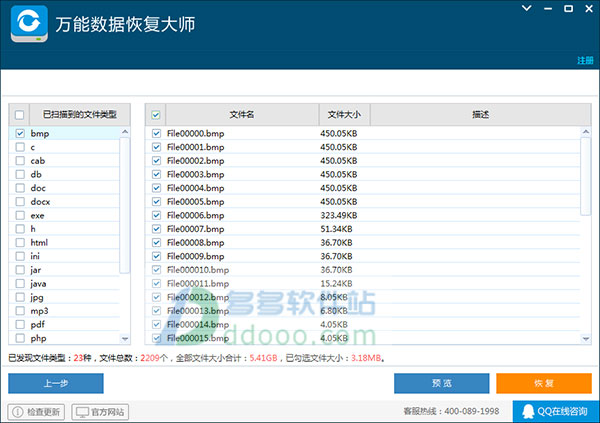Check the mp3 file type checkbox
Image resolution: width=600 pixels, height=423 pixels.
tap(20, 311)
